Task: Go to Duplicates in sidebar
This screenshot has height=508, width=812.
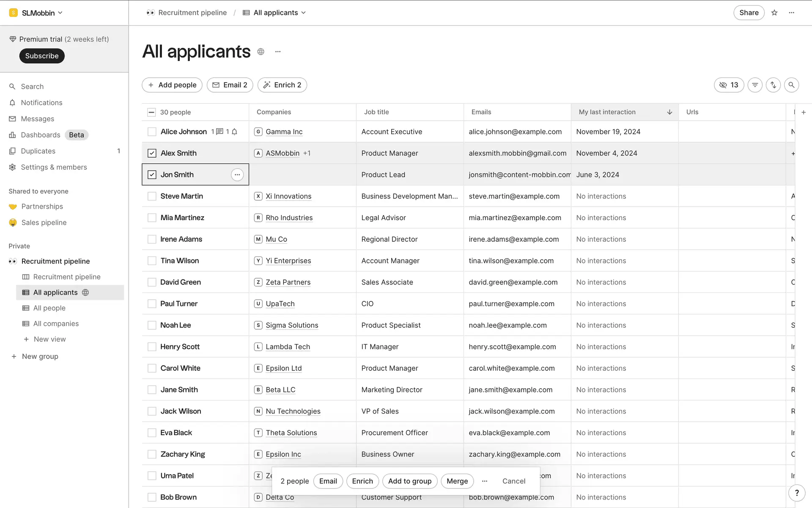Action: point(38,151)
